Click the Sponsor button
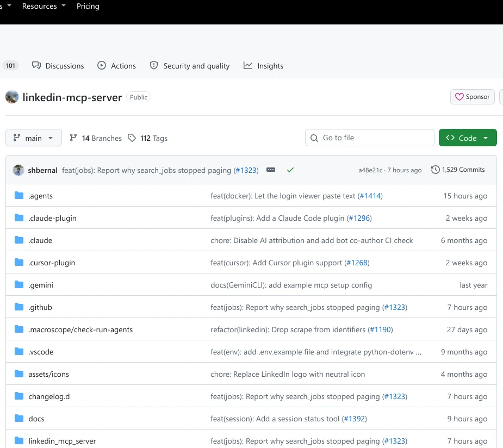This screenshot has width=503, height=448. [472, 97]
